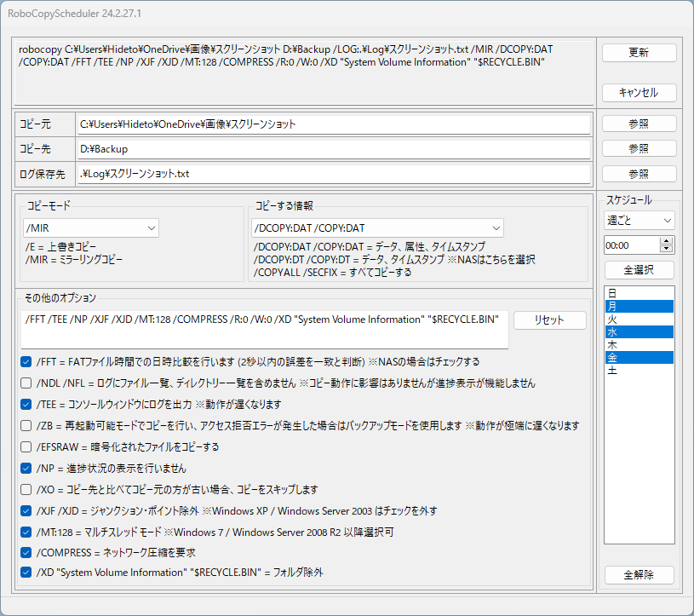The image size is (694, 616).
Task: Click 全選択 to select all days
Action: point(639,269)
